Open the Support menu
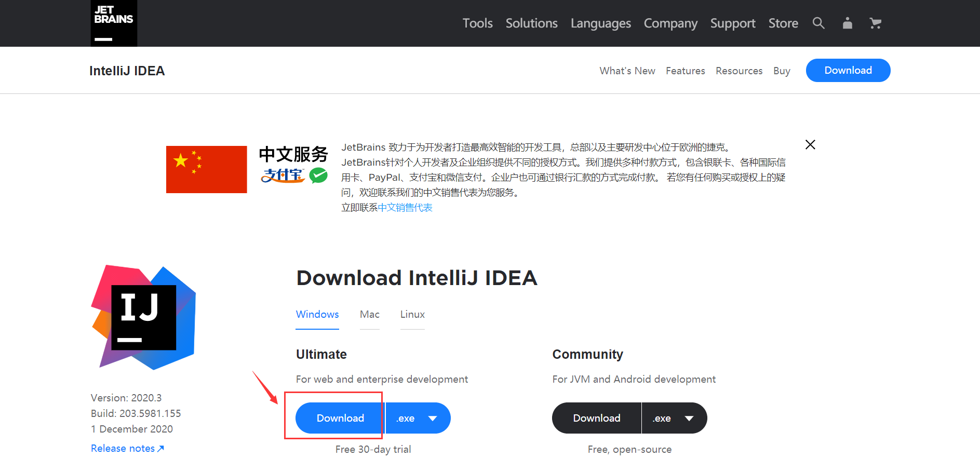The height and width of the screenshot is (472, 980). click(x=733, y=23)
